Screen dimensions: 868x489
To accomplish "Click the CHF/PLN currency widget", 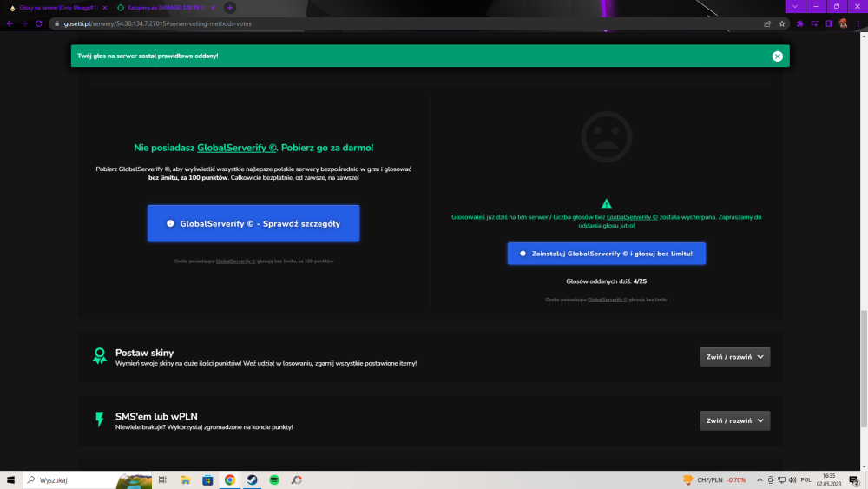I will [714, 479].
